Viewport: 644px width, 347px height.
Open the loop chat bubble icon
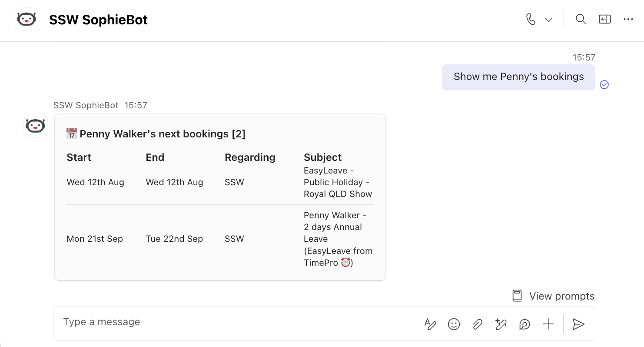pos(525,324)
